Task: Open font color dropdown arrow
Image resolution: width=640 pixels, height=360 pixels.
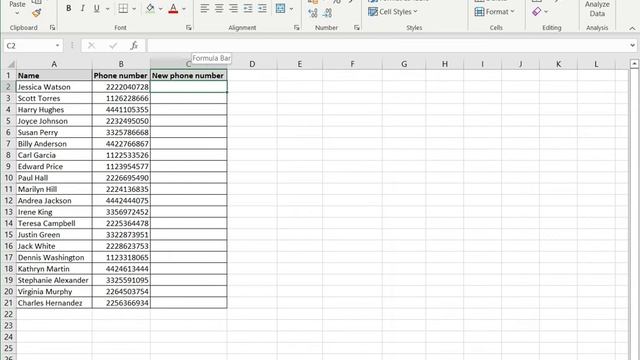Action: (x=184, y=9)
